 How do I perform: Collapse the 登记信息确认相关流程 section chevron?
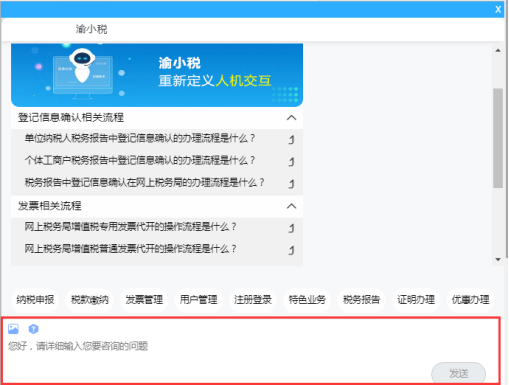point(291,118)
